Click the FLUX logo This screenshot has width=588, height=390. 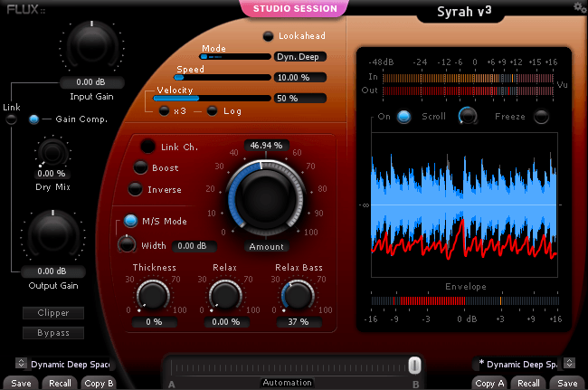click(x=26, y=9)
